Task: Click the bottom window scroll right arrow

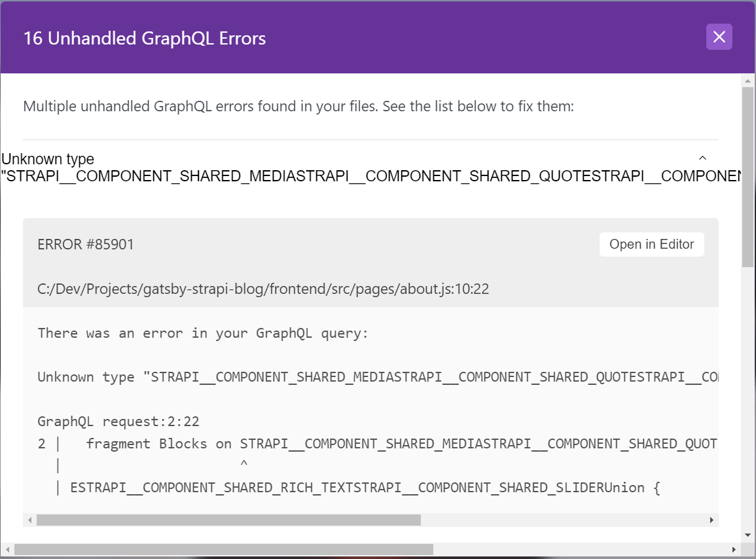Action: click(734, 549)
